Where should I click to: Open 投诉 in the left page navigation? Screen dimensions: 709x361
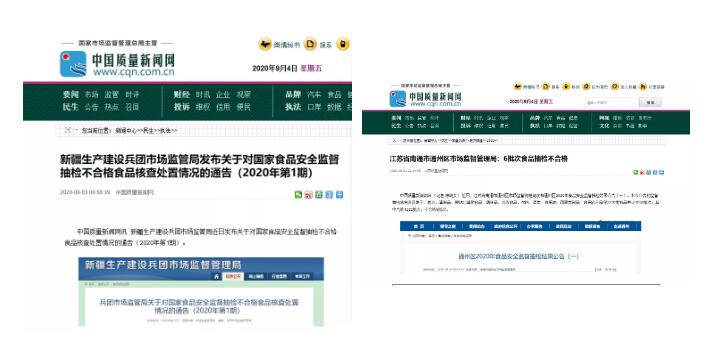pos(181,107)
